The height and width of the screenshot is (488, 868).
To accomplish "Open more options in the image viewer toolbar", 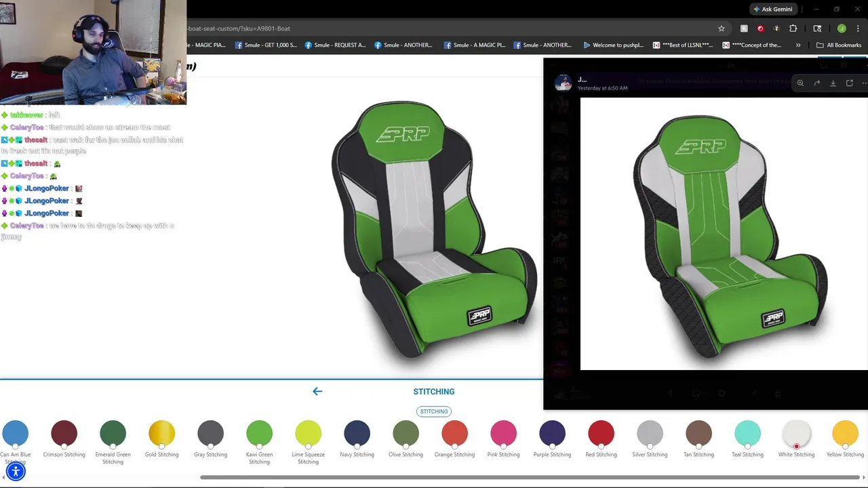I will [x=864, y=83].
